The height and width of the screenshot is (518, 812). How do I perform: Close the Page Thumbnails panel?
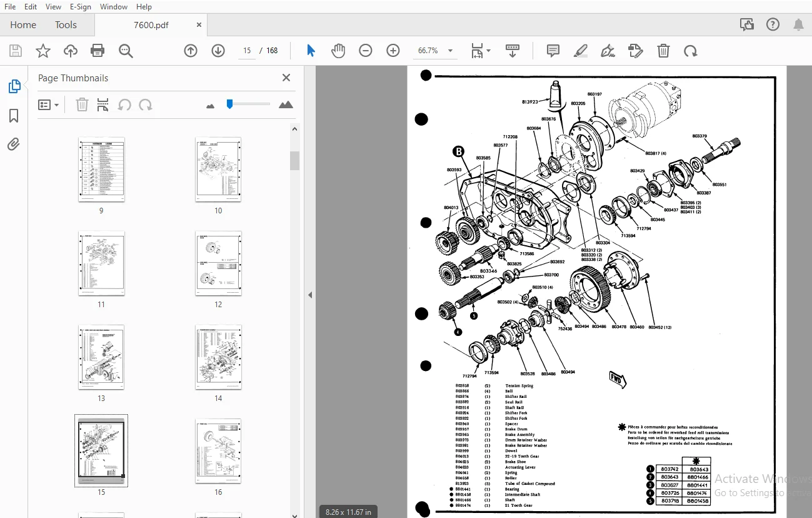pyautogui.click(x=286, y=78)
